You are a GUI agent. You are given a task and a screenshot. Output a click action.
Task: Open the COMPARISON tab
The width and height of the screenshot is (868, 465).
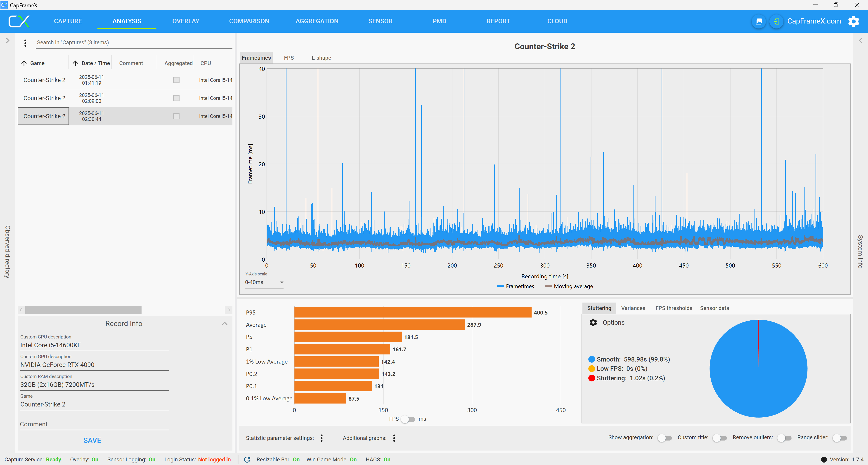click(x=249, y=21)
